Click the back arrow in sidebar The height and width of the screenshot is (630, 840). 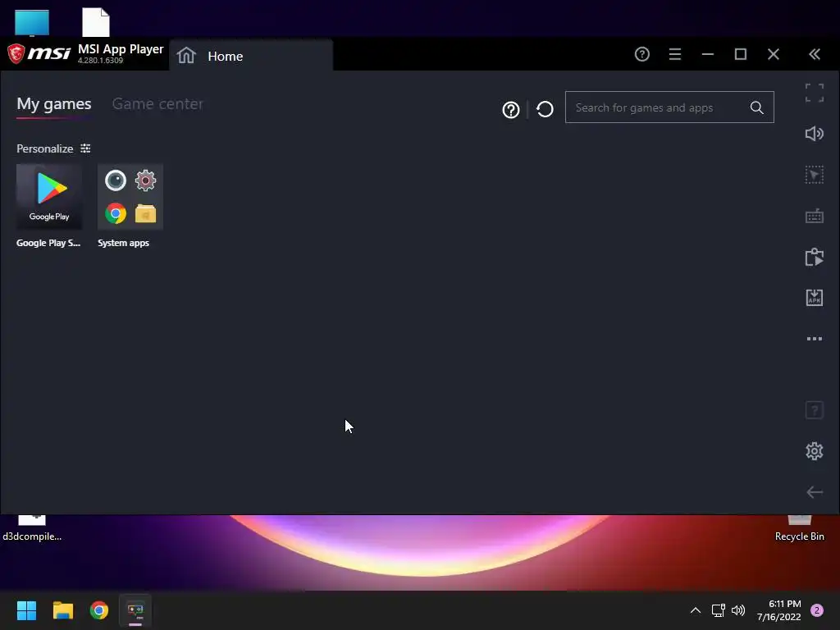pos(815,492)
